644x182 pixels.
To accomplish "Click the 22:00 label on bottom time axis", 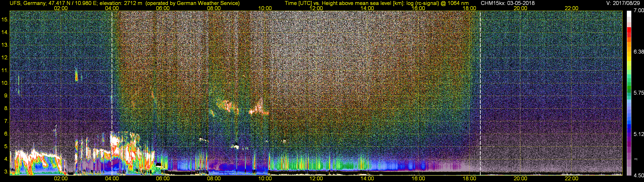I will [x=571, y=179].
